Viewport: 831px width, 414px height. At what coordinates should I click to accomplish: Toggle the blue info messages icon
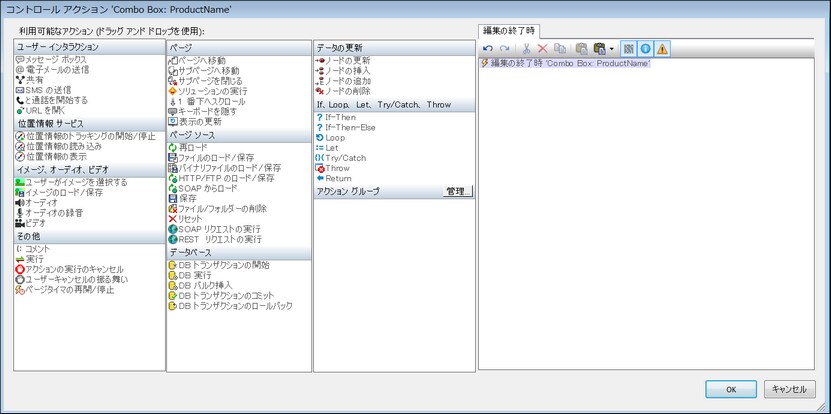(645, 48)
